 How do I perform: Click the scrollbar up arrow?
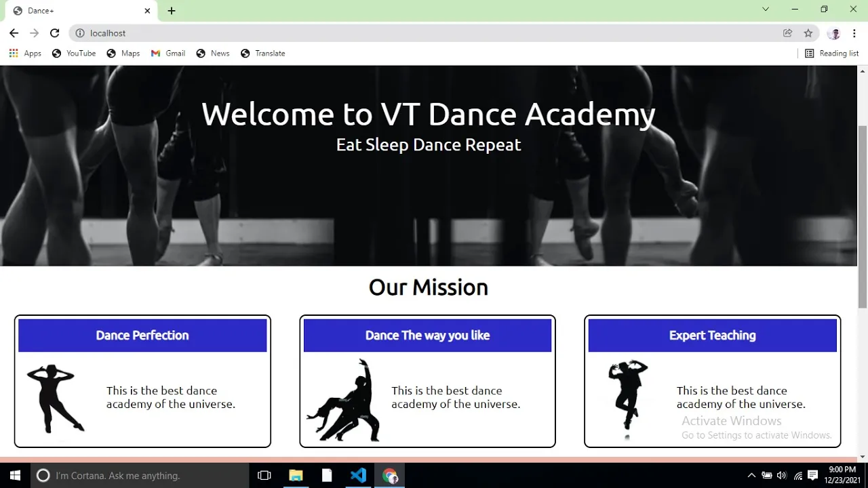[x=863, y=70]
